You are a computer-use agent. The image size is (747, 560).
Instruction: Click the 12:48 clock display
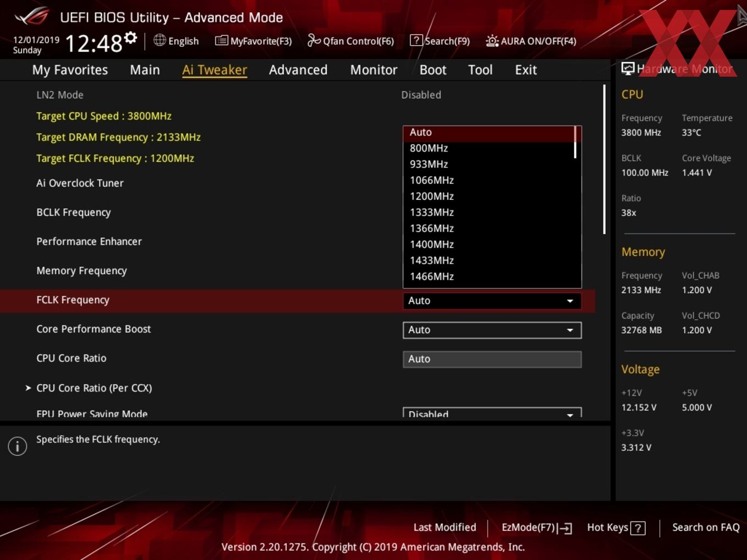click(93, 43)
